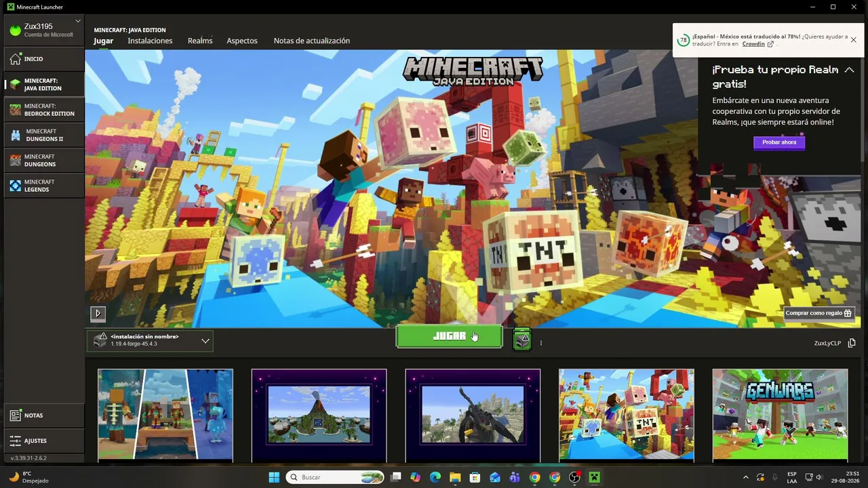Click the volume icon in system tray

[819, 477]
